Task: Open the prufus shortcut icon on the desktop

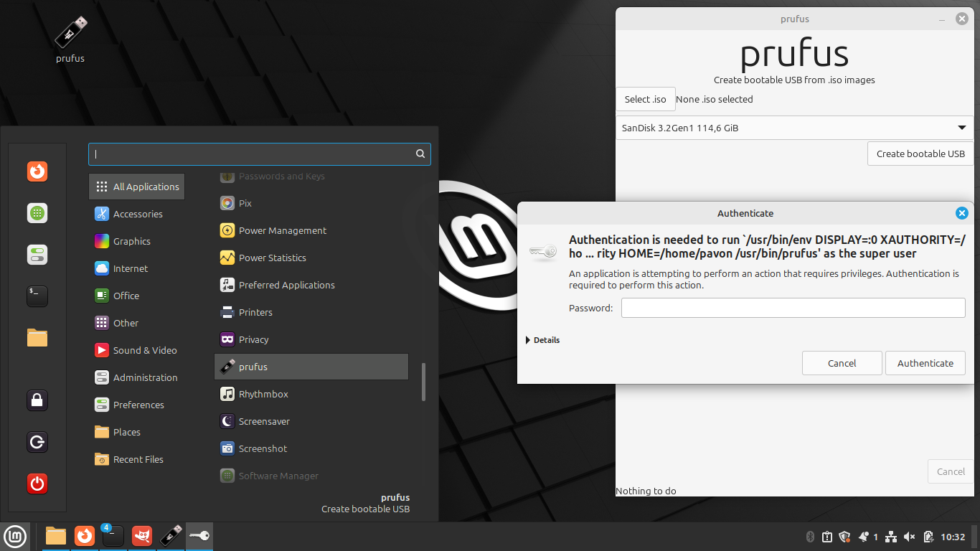Action: tap(70, 32)
